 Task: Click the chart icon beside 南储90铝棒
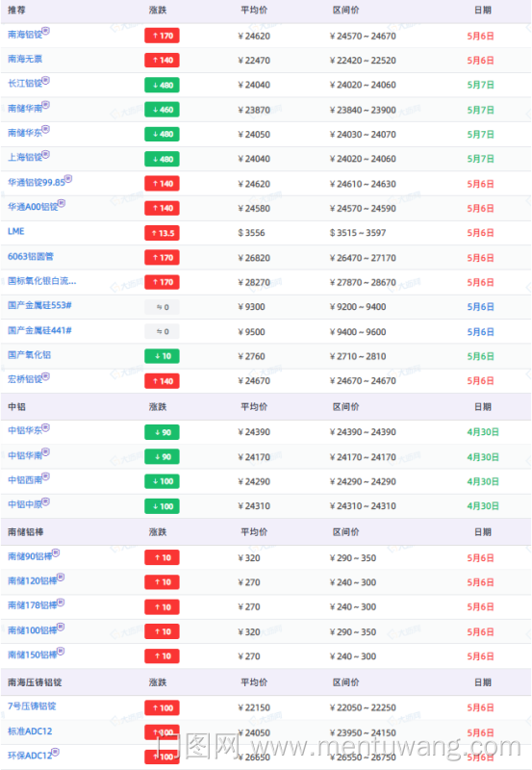point(56,552)
